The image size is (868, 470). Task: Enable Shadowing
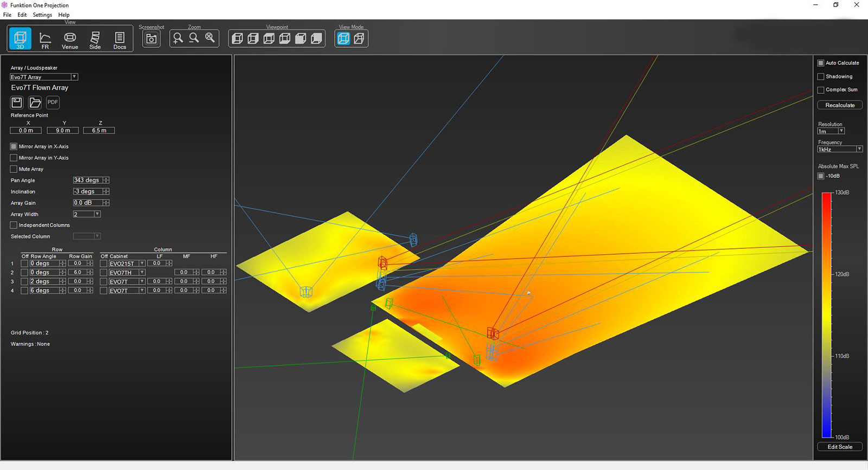[x=821, y=76]
